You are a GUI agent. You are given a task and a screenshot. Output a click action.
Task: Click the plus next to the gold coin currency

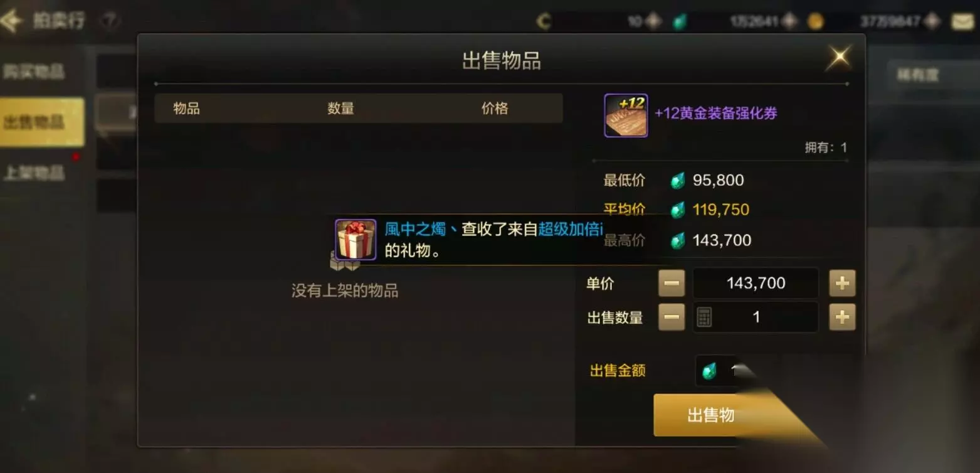(x=933, y=21)
